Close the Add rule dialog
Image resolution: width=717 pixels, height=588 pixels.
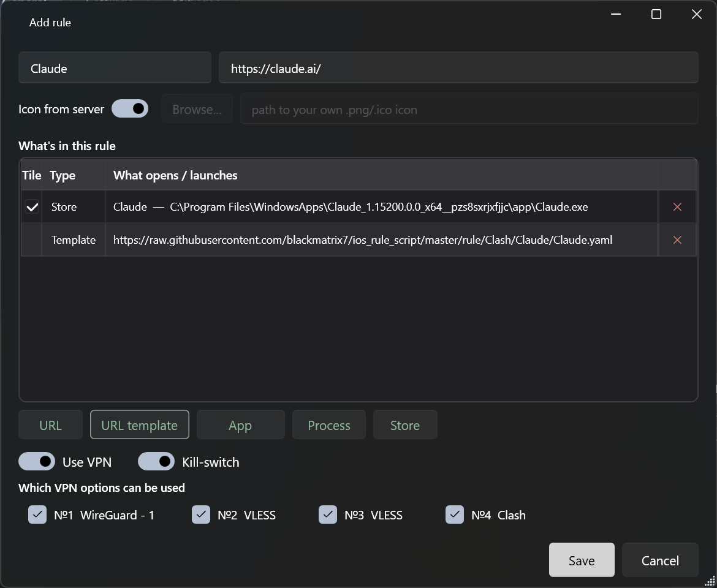pyautogui.click(x=696, y=14)
